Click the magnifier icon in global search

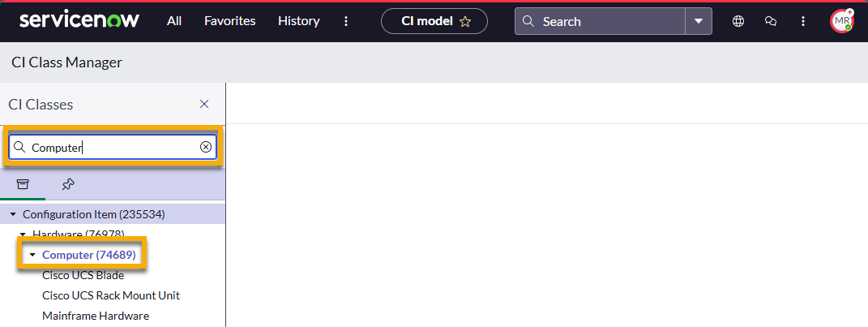pos(528,21)
